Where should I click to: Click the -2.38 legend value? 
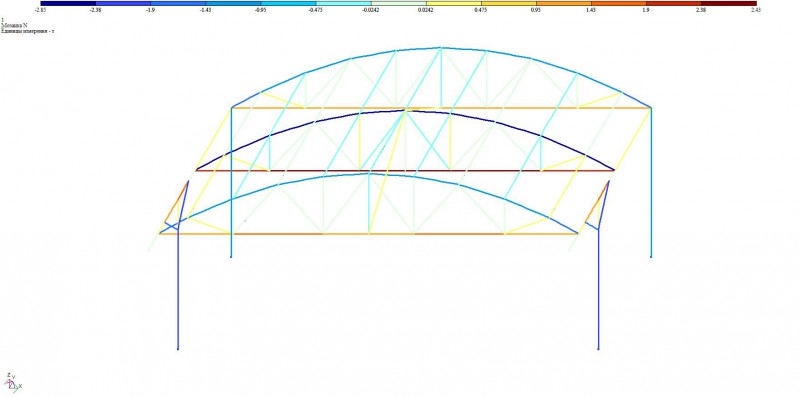coord(95,10)
